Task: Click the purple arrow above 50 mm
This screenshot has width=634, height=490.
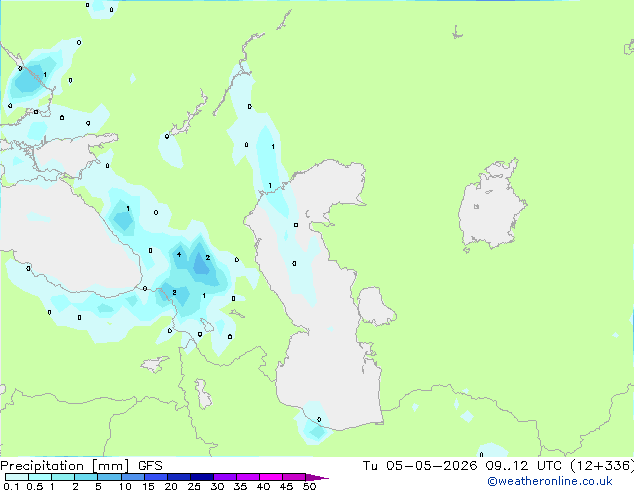Action: pos(317,477)
